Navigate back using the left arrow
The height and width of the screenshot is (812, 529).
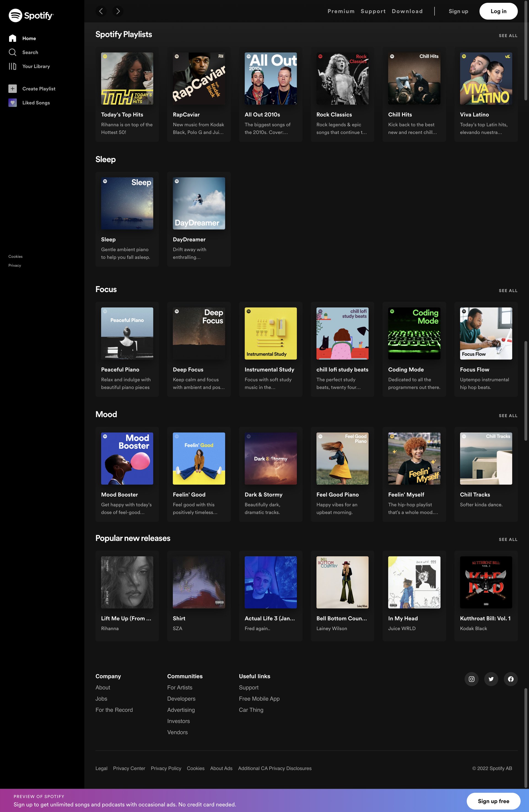click(101, 11)
